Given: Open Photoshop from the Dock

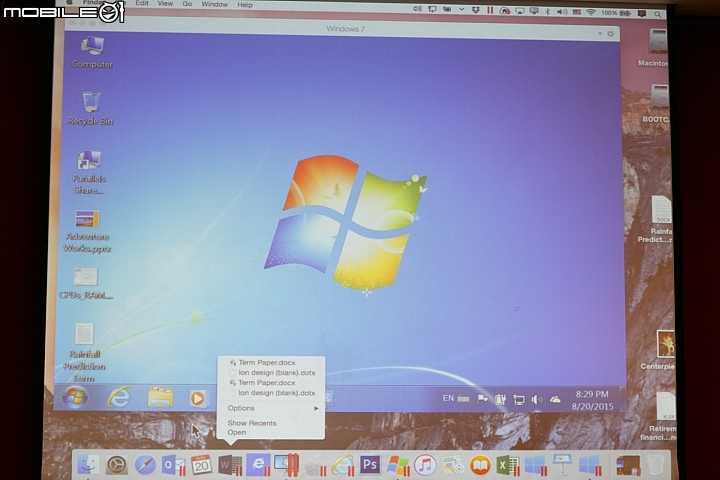Looking at the screenshot, I should (370, 465).
